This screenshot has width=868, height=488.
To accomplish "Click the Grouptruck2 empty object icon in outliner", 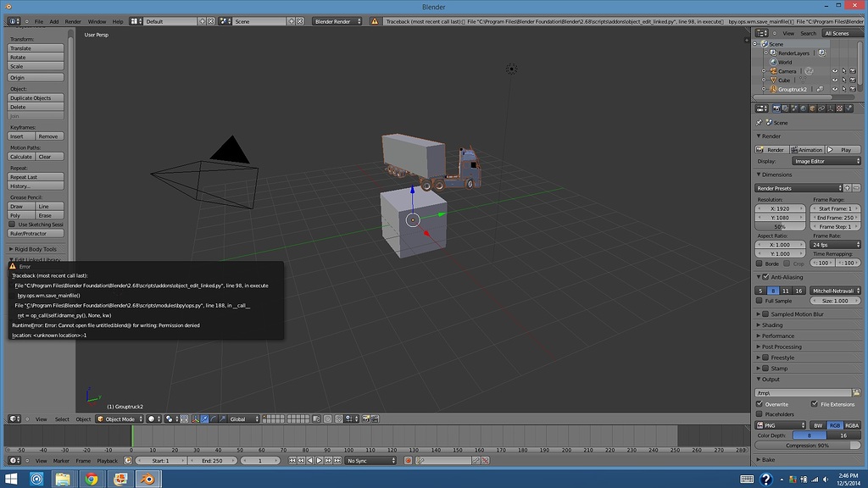I will (x=773, y=89).
